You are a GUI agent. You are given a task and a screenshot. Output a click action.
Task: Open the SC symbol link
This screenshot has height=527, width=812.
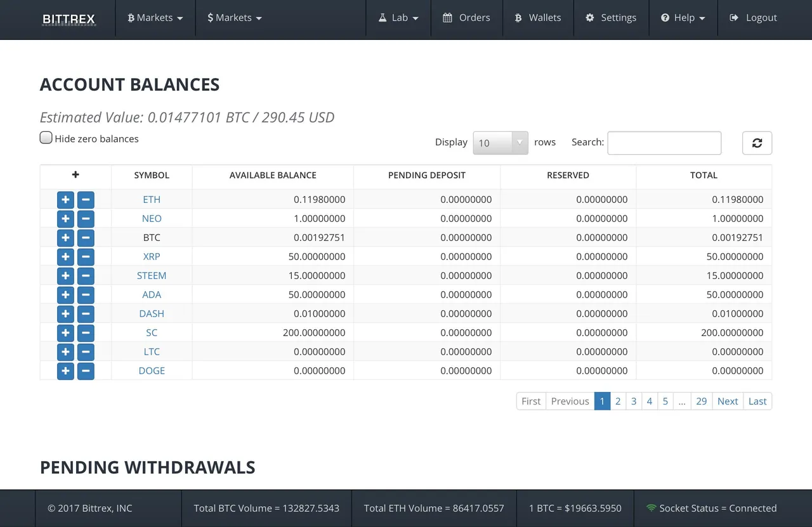click(x=152, y=332)
